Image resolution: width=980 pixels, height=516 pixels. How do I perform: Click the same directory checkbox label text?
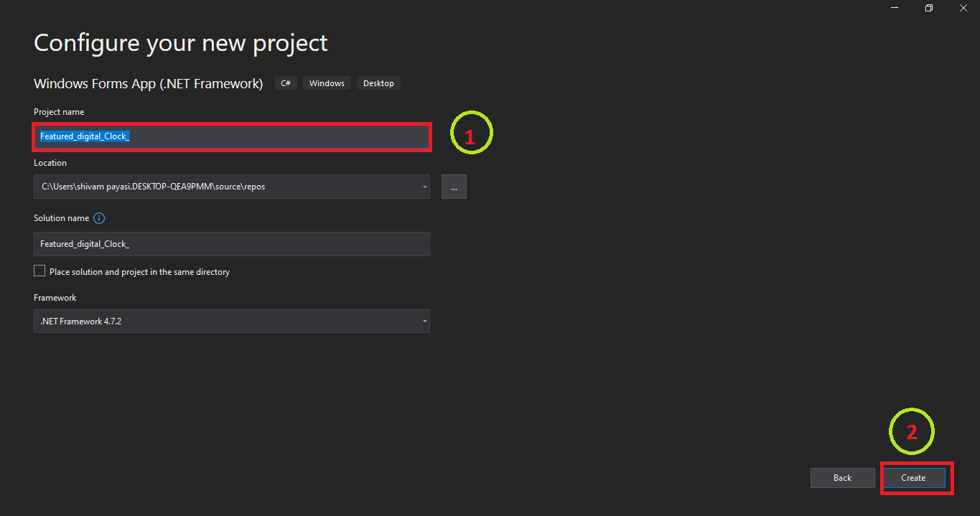tap(139, 272)
